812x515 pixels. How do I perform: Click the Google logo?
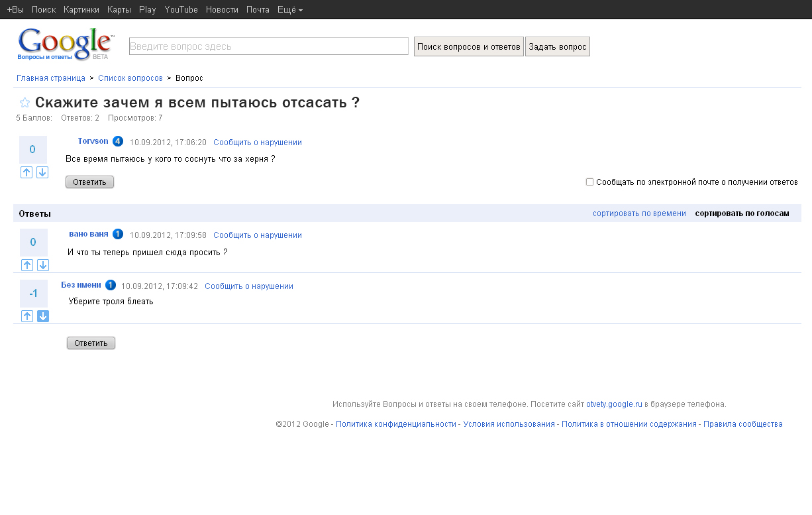[65, 45]
